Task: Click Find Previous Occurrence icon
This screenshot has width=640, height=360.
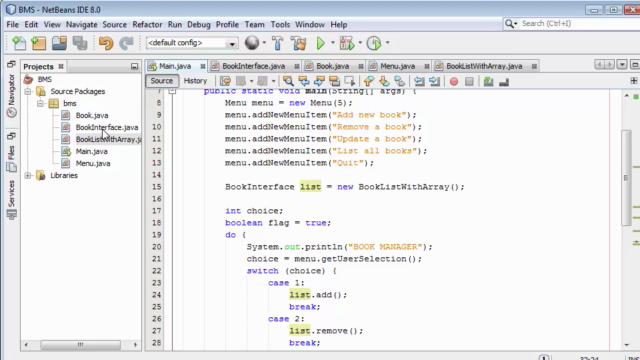Action: click(304, 81)
